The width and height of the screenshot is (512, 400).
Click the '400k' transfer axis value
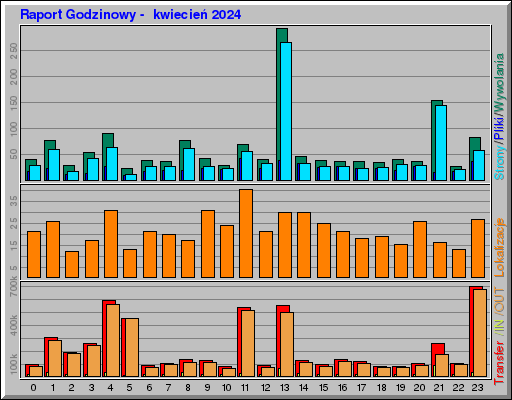14,325
